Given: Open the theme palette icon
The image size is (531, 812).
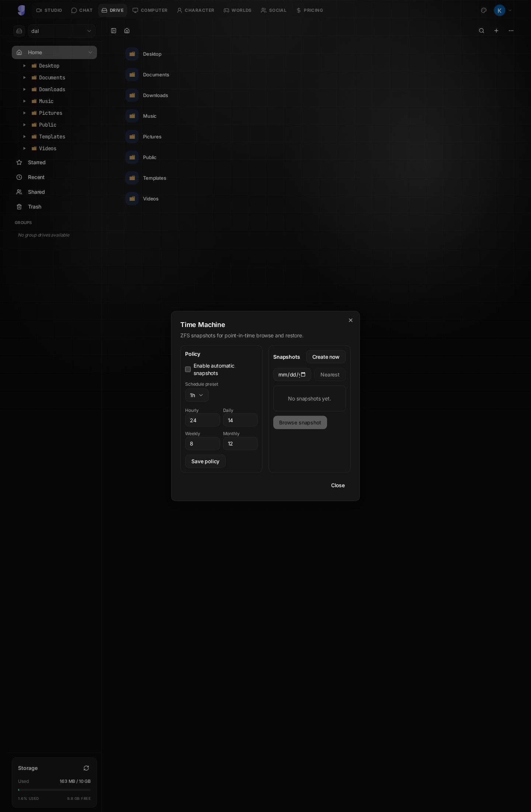Looking at the screenshot, I should tap(484, 10).
